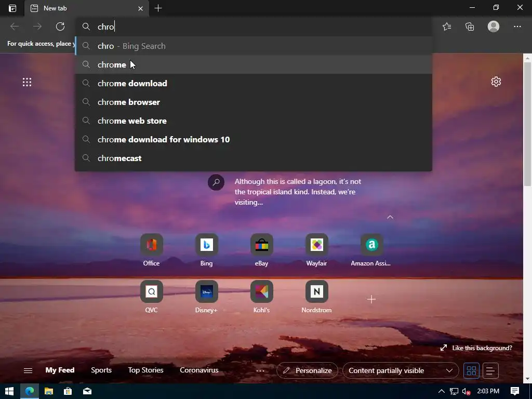The height and width of the screenshot is (399, 532).
Task: Show hidden tray icons chevron
Action: point(442,391)
